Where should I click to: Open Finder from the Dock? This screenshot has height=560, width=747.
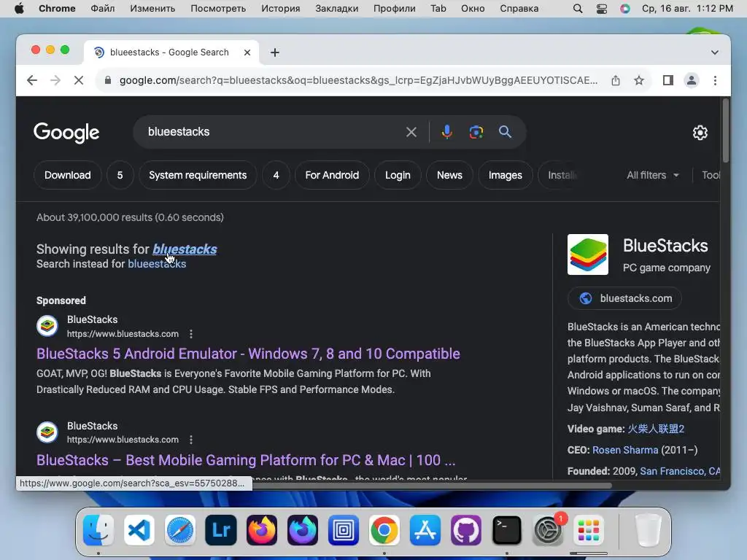pos(98,530)
